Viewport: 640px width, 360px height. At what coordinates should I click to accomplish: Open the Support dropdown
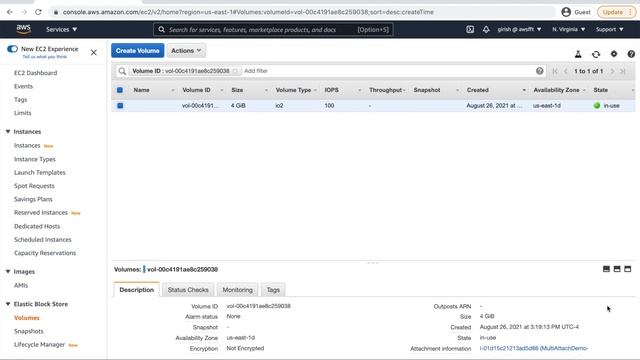pyautogui.click(x=609, y=29)
